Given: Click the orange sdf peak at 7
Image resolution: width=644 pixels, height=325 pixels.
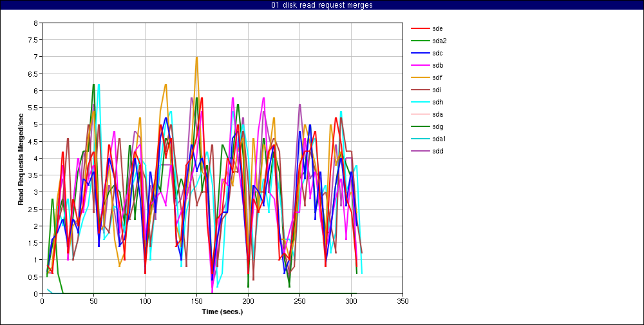Looking at the screenshot, I should [x=196, y=57].
